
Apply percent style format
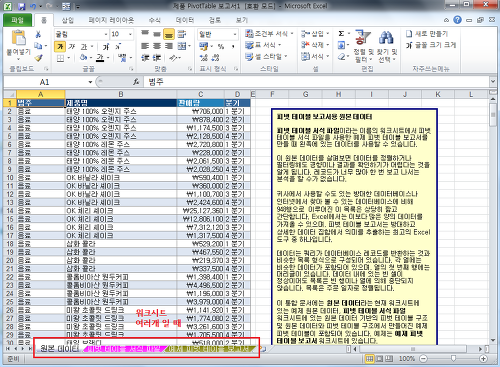coord(221,46)
